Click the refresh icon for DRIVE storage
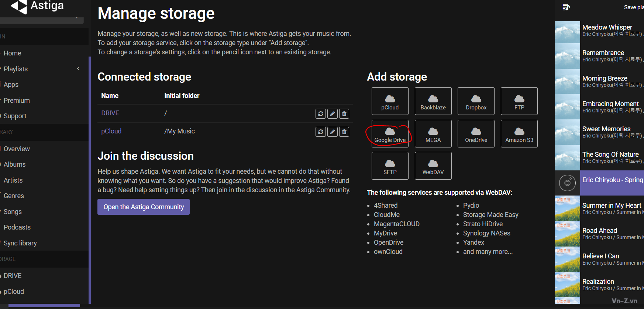 coord(320,114)
